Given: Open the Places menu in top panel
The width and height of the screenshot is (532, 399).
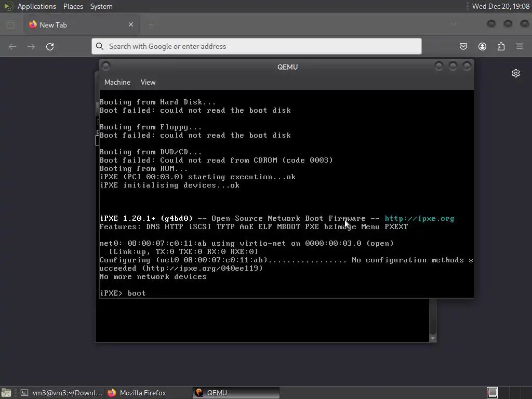Looking at the screenshot, I should (x=73, y=6).
